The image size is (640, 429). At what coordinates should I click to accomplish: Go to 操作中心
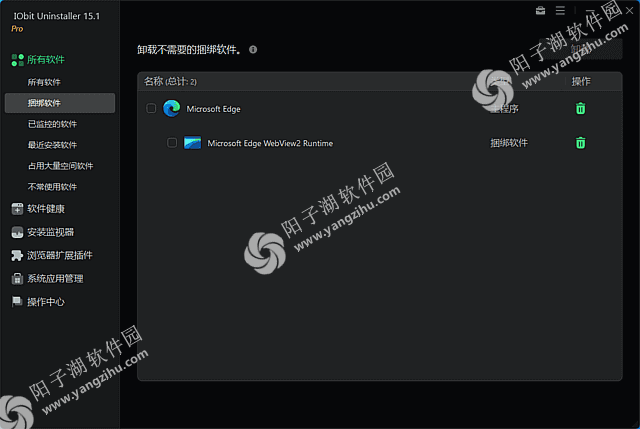pos(46,302)
